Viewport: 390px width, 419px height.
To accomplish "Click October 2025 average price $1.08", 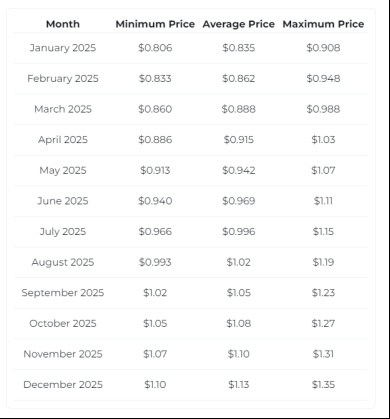I will point(239,323).
